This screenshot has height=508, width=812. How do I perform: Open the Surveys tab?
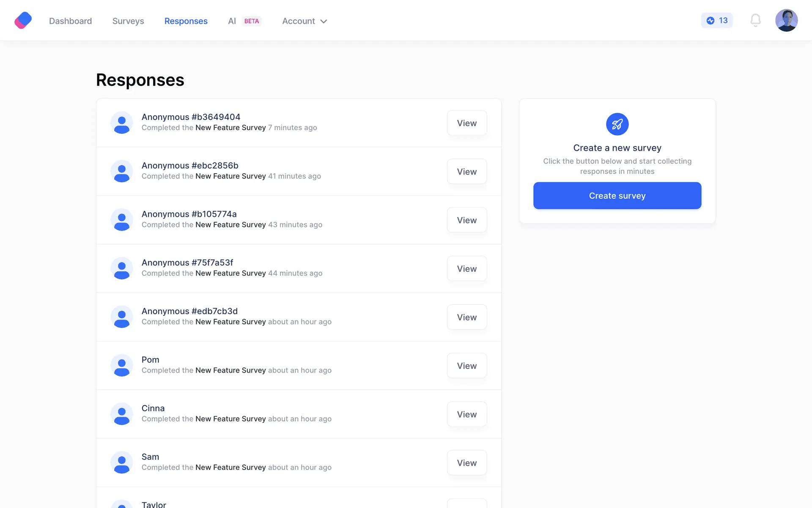[128, 21]
